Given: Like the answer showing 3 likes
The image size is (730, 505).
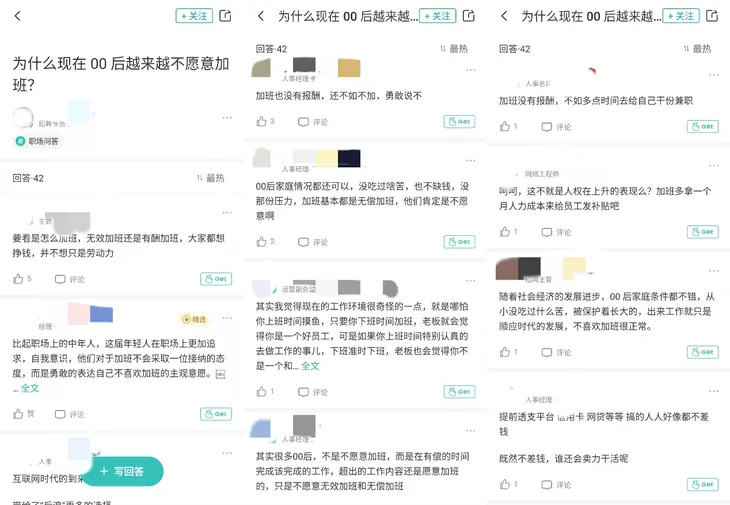Looking at the screenshot, I should pyautogui.click(x=262, y=122).
